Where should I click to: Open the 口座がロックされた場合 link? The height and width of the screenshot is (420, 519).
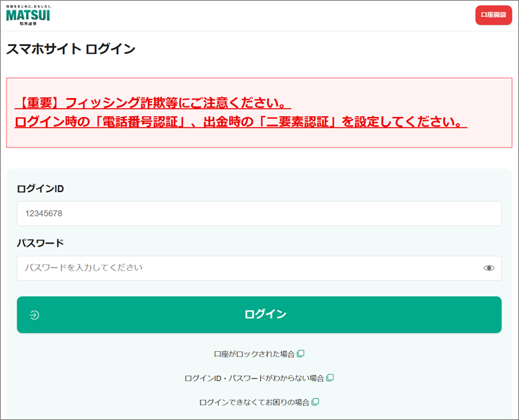(254, 354)
